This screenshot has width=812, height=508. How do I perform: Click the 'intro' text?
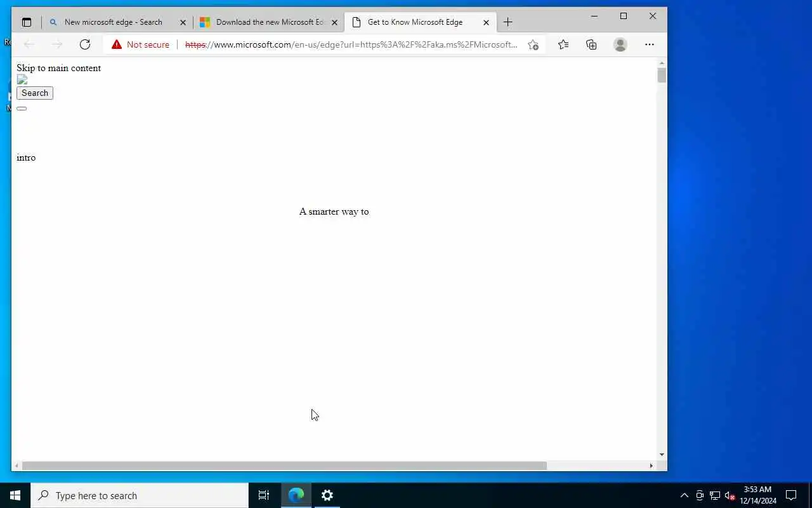tap(26, 157)
